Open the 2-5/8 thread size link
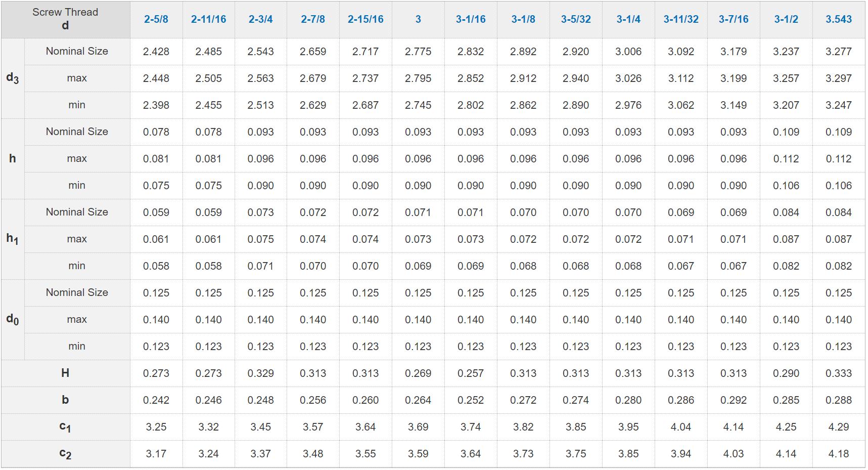This screenshot has height=470, width=868. (x=156, y=19)
